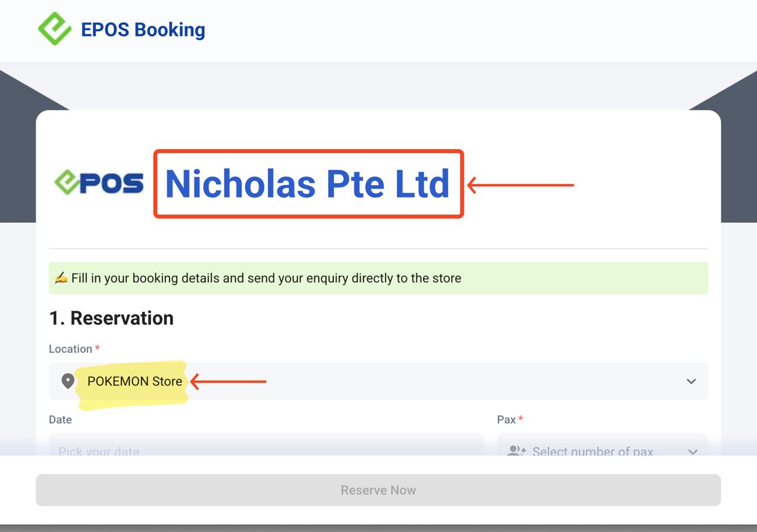Click the Pax field label
The width and height of the screenshot is (757, 532).
[x=506, y=420]
